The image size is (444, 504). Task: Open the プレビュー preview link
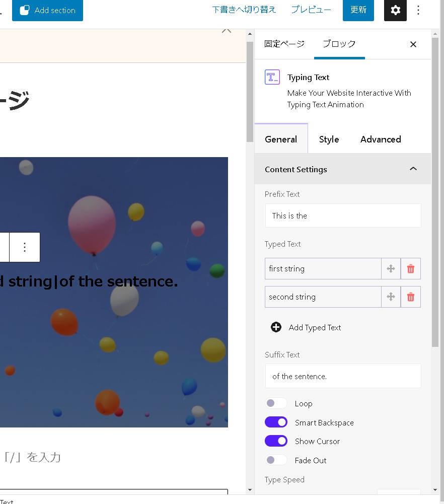(x=311, y=10)
